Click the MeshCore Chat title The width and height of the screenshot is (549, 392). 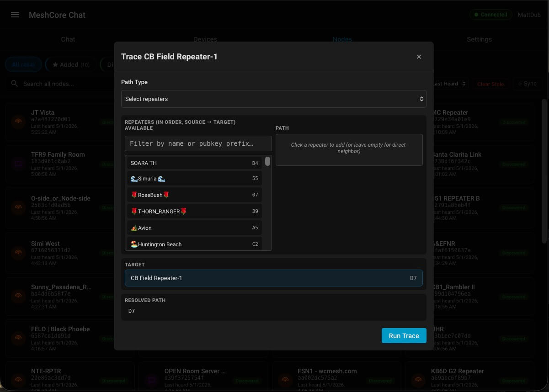click(x=57, y=15)
